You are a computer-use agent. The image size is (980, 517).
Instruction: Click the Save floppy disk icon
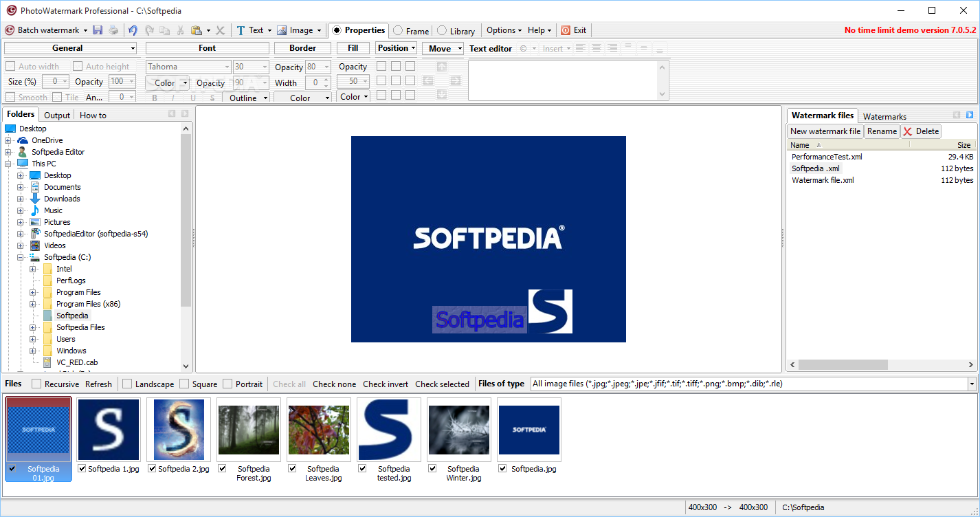(x=98, y=30)
